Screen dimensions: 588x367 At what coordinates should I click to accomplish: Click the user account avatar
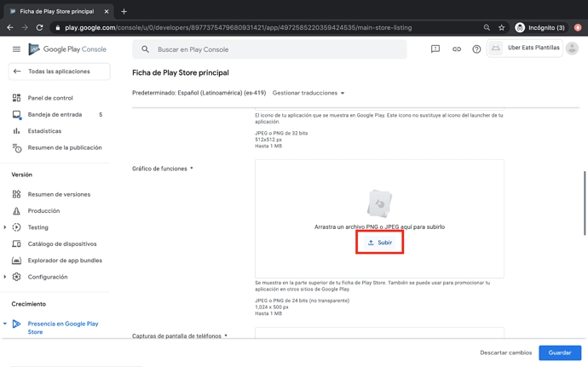coord(572,49)
